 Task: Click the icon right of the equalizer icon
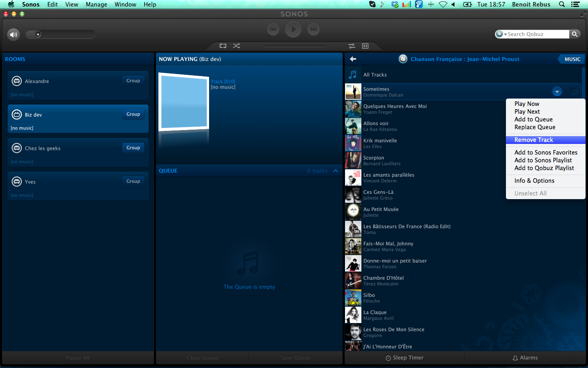click(x=365, y=46)
